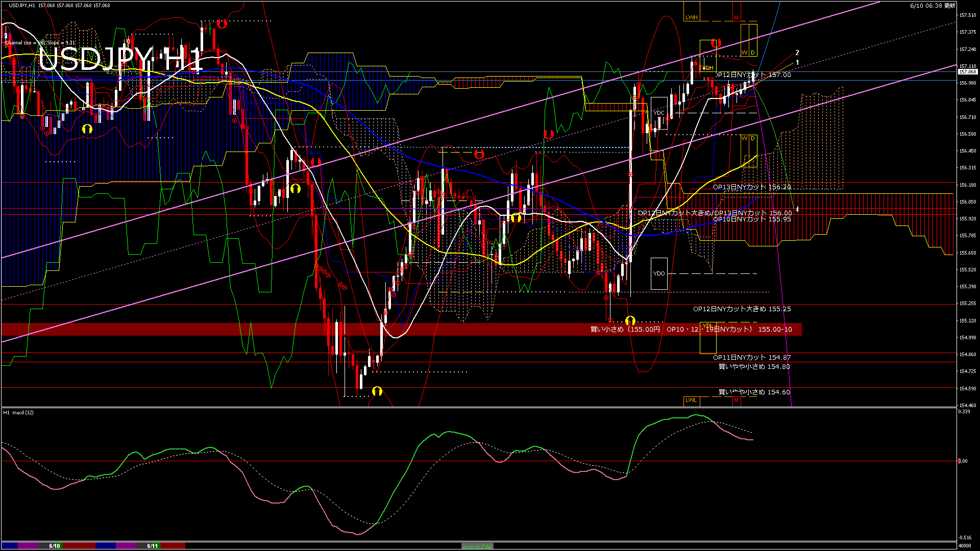Screen dimensions: 980x551
Task: Click label 'OP11日NYカット 154.87'
Action: click(752, 357)
